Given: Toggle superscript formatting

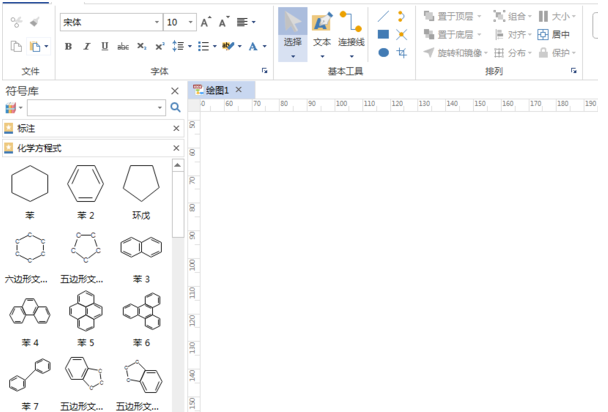Looking at the screenshot, I should coord(160,47).
